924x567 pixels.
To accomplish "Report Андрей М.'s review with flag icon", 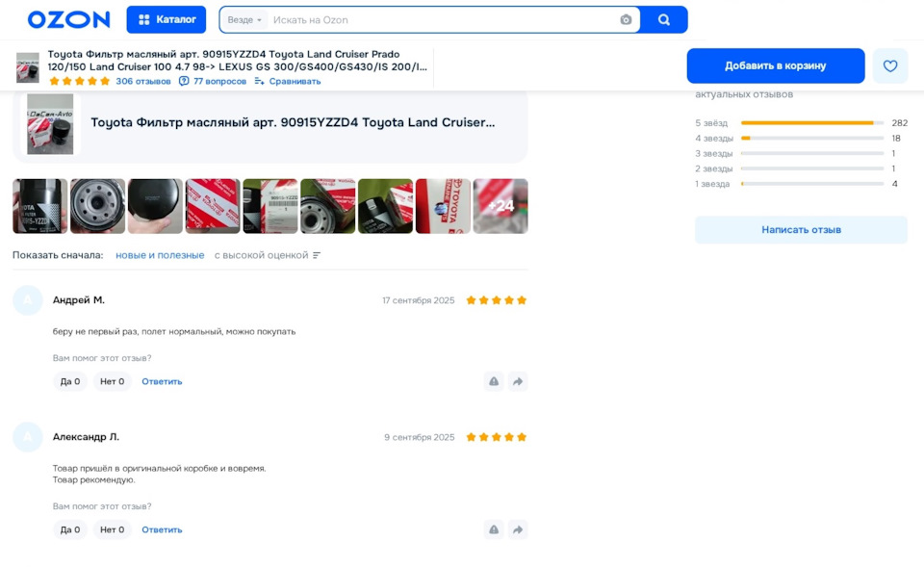I will 494,381.
